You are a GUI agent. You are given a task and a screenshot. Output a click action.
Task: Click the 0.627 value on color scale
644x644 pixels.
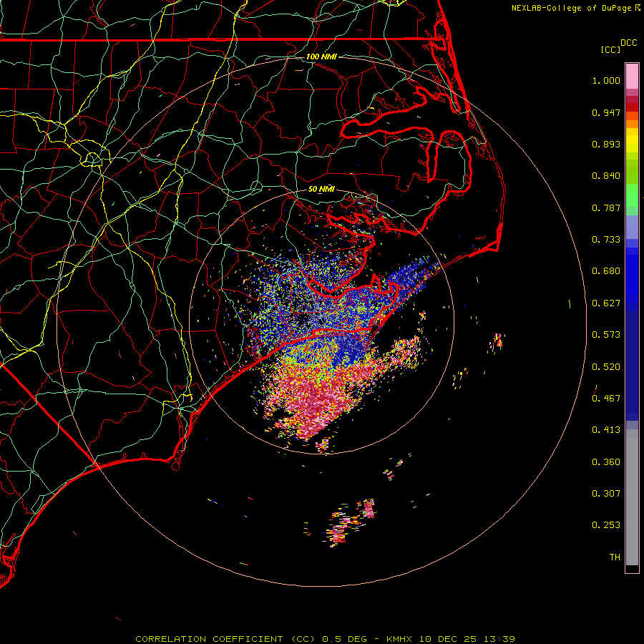point(606,303)
